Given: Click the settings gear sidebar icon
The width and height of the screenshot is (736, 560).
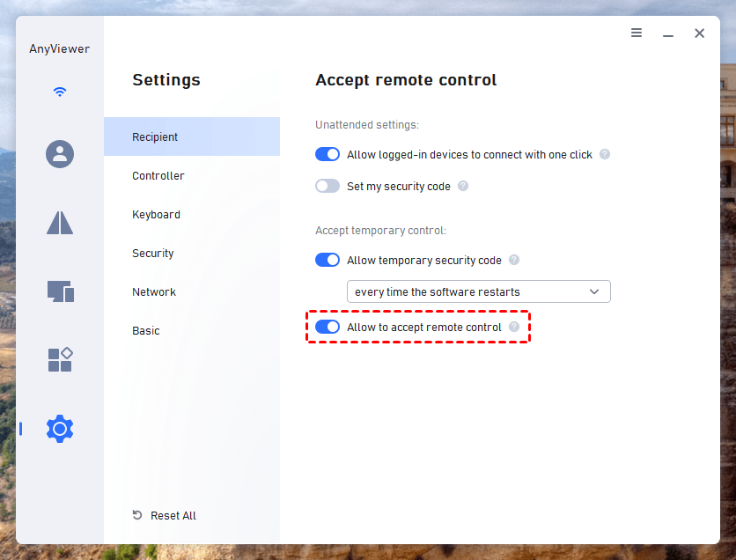Looking at the screenshot, I should (60, 429).
